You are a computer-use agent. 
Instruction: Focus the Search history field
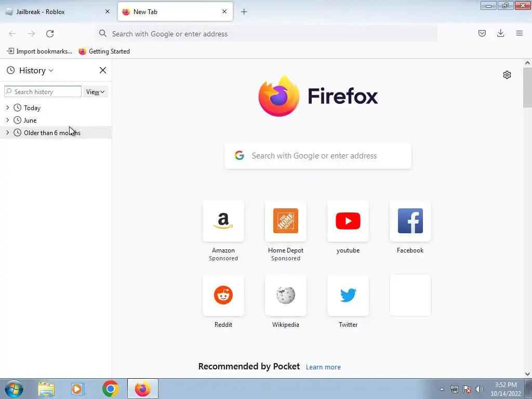43,91
